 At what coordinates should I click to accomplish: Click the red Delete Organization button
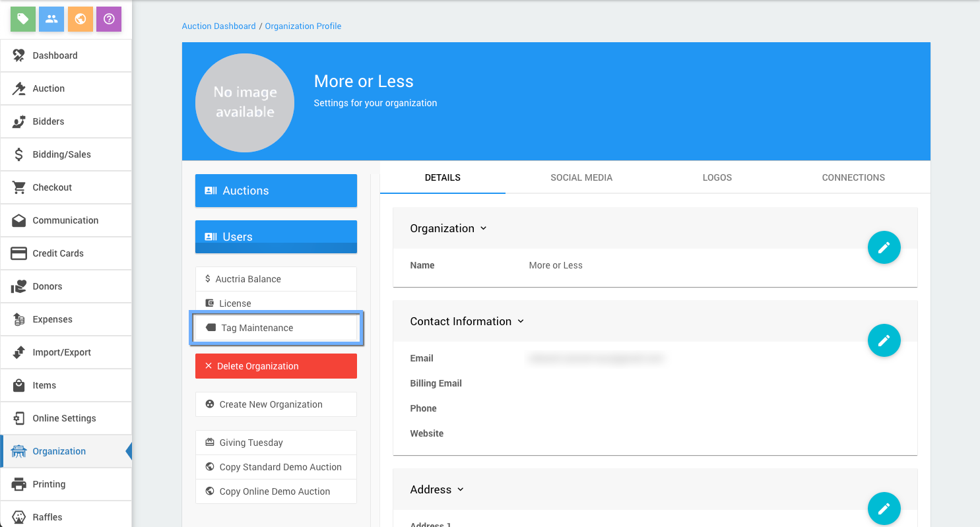[x=276, y=366]
